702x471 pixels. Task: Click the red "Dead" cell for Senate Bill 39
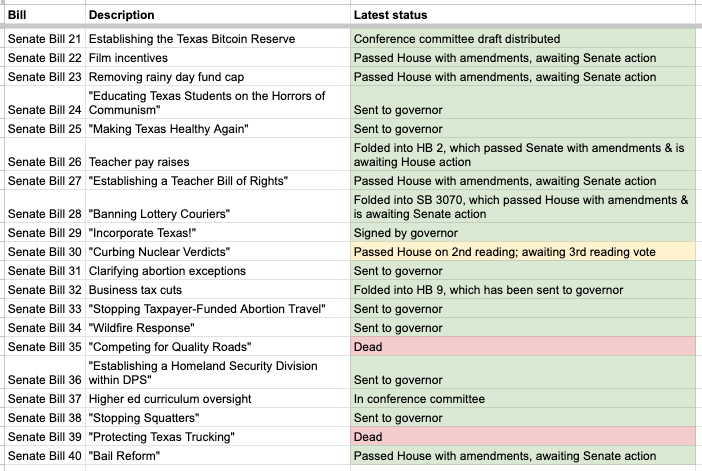[x=523, y=437]
